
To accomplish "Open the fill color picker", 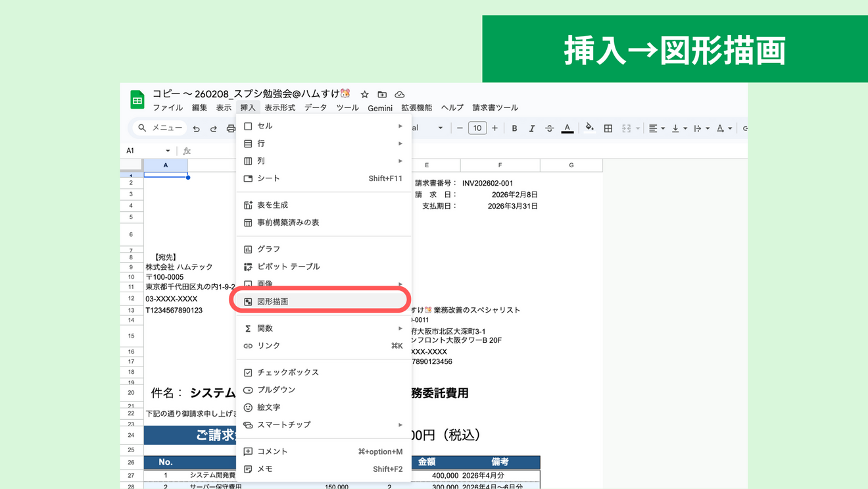I will click(589, 128).
